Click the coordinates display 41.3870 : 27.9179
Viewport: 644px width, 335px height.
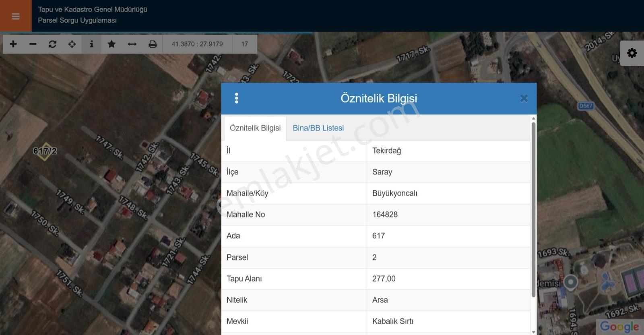click(197, 44)
